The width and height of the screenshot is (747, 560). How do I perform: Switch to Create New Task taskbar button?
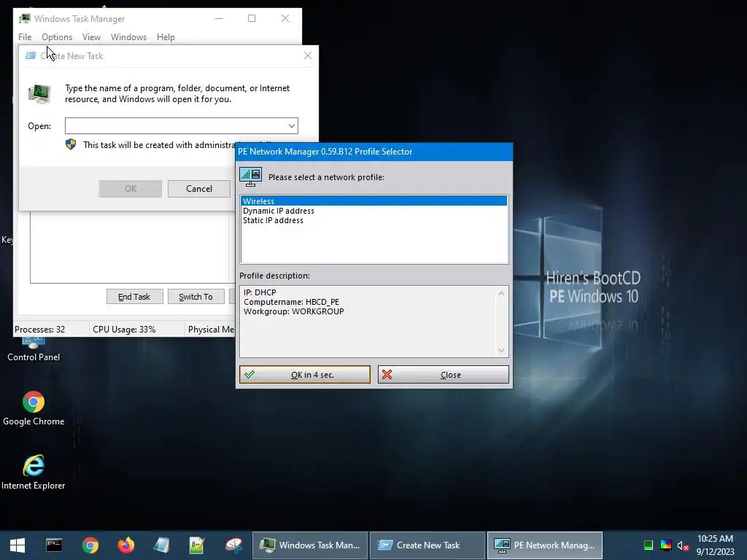pyautogui.click(x=427, y=545)
